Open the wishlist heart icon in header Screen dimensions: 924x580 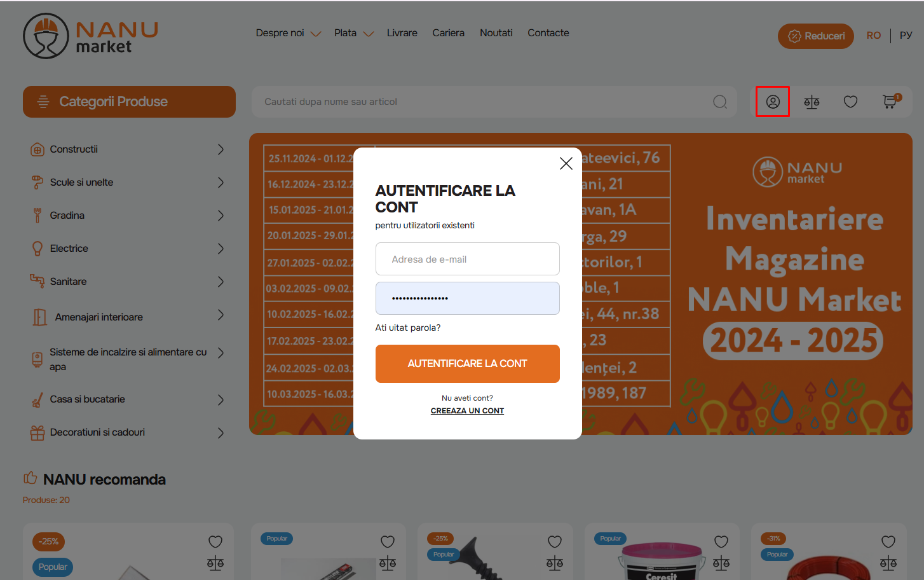coord(850,102)
